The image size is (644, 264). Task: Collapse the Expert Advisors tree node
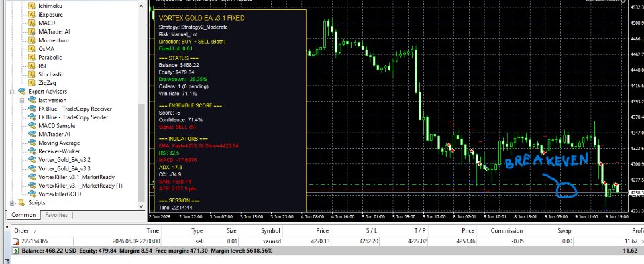coord(12,92)
